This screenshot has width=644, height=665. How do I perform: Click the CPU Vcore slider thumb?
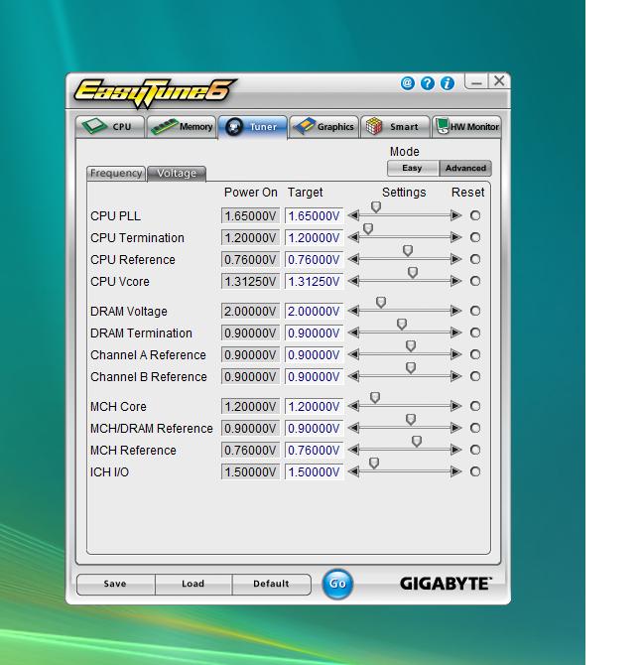(x=413, y=272)
